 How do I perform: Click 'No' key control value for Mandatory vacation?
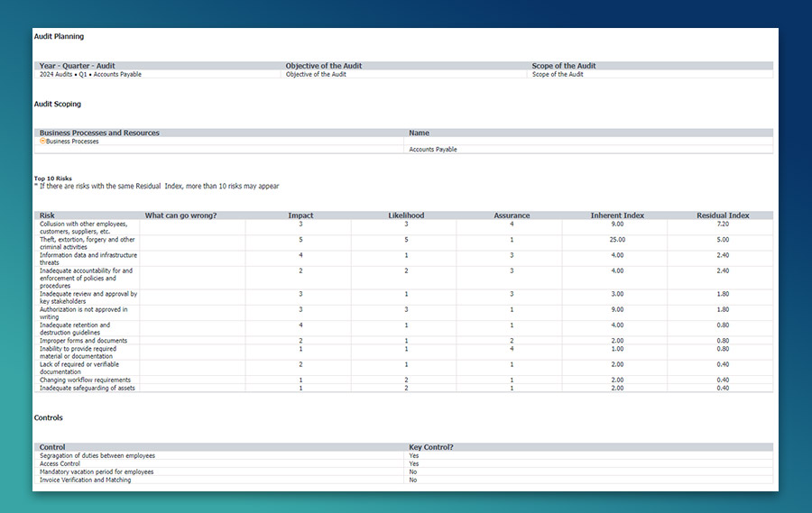coord(412,472)
